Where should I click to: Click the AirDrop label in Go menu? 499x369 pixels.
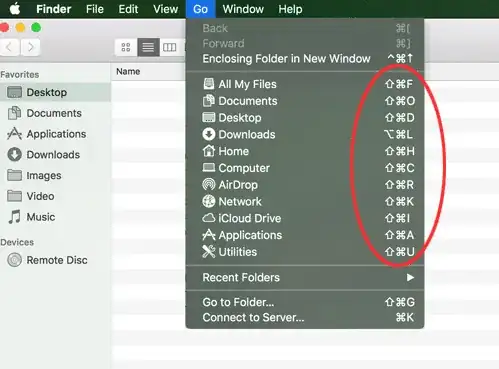tap(238, 185)
